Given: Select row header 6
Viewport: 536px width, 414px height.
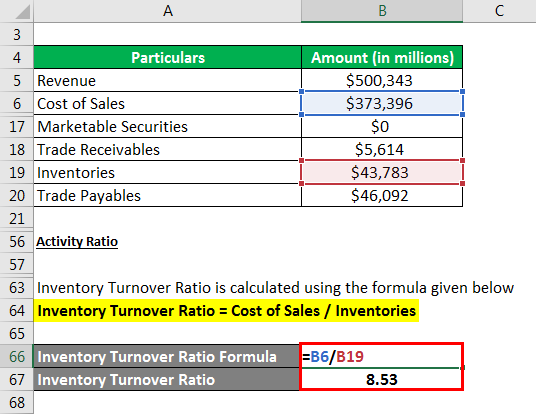Looking at the screenshot, I should [x=17, y=104].
